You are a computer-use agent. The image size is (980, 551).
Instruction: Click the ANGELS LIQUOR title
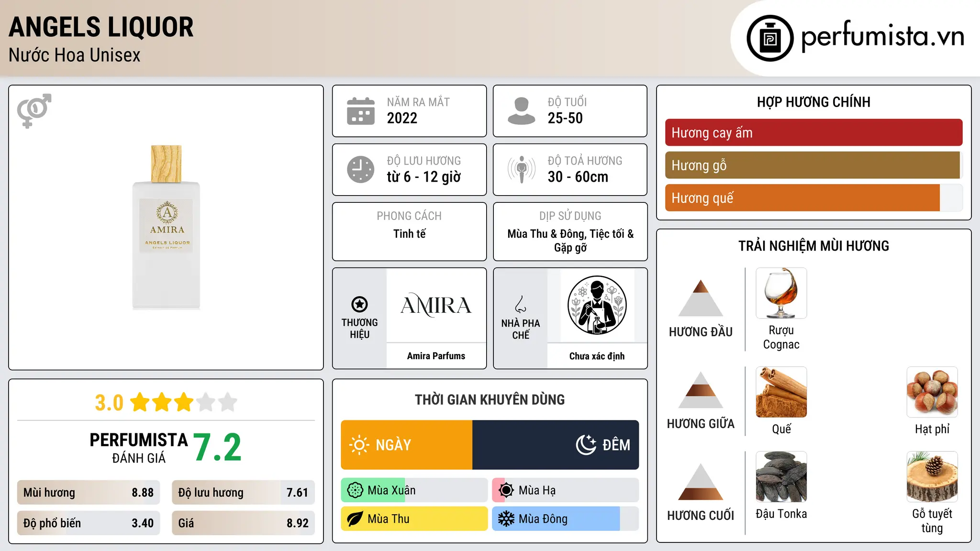[x=101, y=27]
